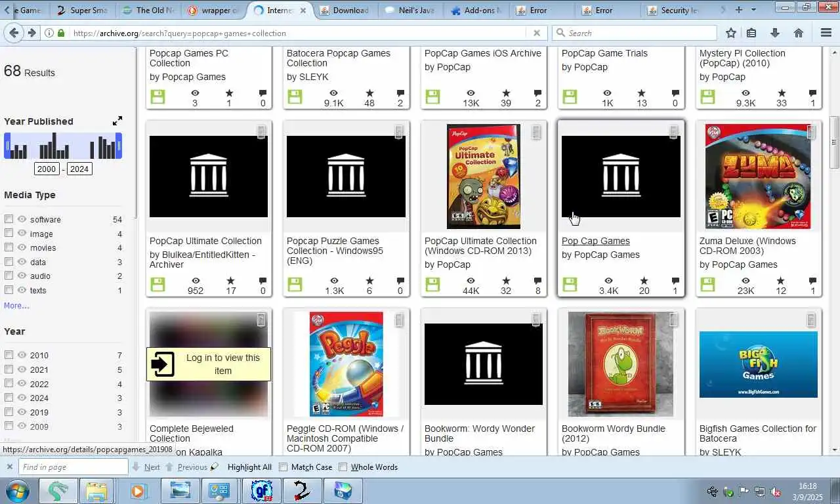The width and height of the screenshot is (840, 504).
Task: Open the Windows Start button
Action: coord(16,490)
